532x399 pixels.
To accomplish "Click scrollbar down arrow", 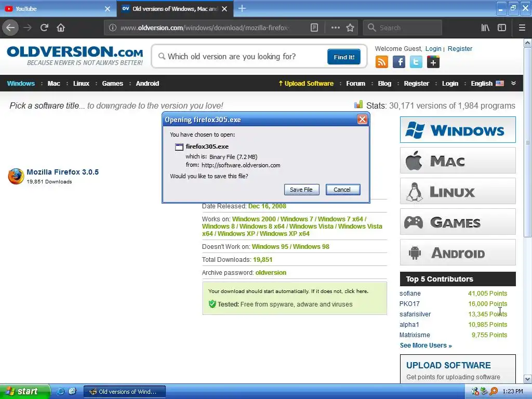I will click(x=528, y=379).
